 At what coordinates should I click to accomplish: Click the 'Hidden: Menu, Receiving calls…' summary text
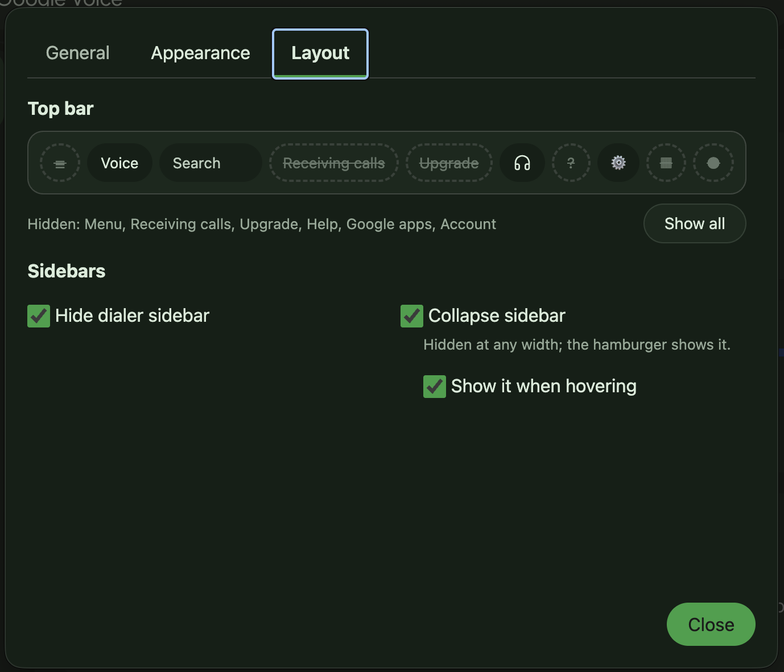262,225
